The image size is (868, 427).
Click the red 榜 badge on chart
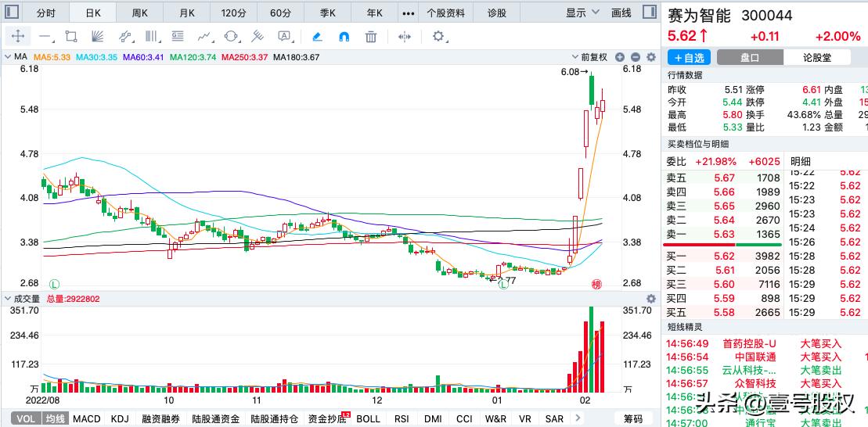tap(596, 285)
